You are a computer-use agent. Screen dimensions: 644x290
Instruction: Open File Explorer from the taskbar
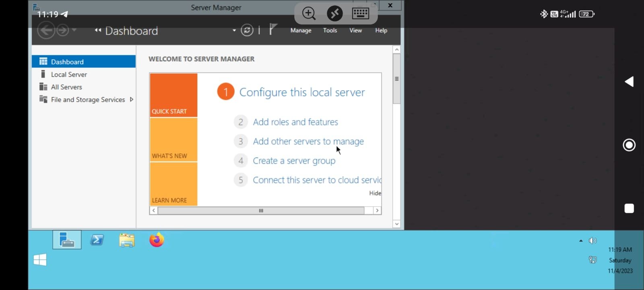[127, 240]
